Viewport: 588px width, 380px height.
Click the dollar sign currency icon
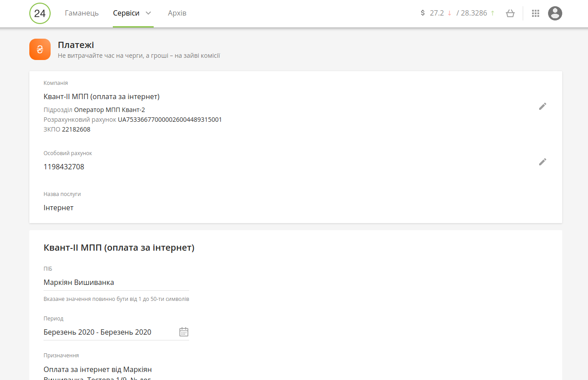422,13
